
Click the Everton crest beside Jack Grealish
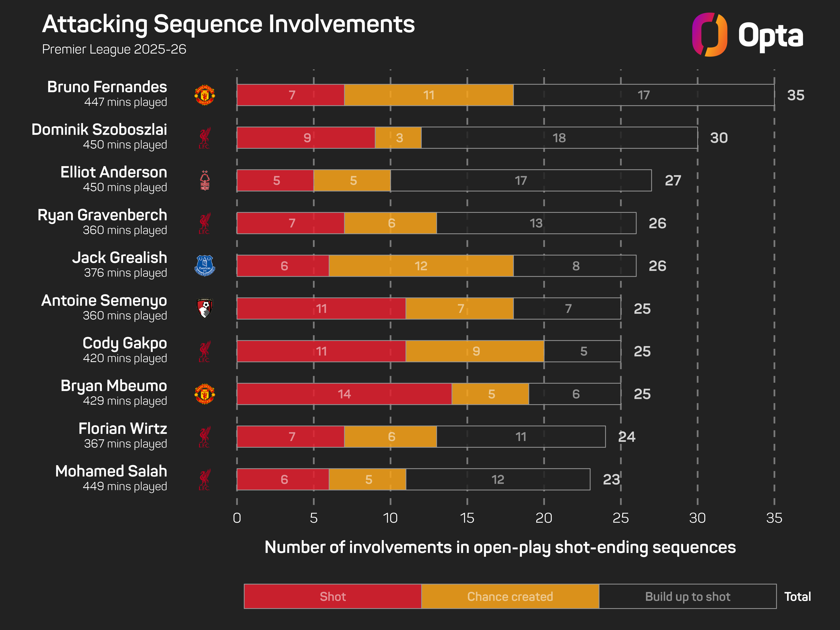coord(205,265)
